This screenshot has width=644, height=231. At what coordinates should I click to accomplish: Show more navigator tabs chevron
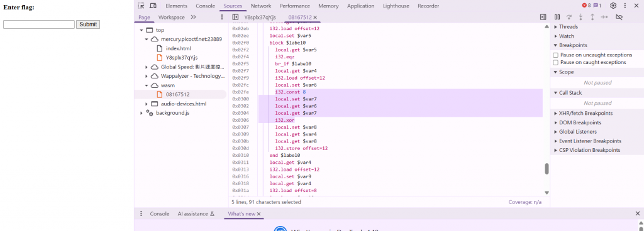(x=194, y=17)
